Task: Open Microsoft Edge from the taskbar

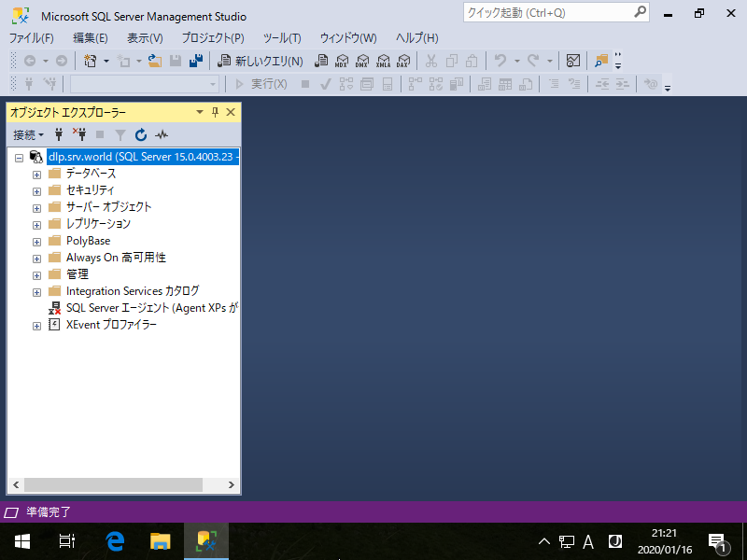Action: [x=115, y=541]
